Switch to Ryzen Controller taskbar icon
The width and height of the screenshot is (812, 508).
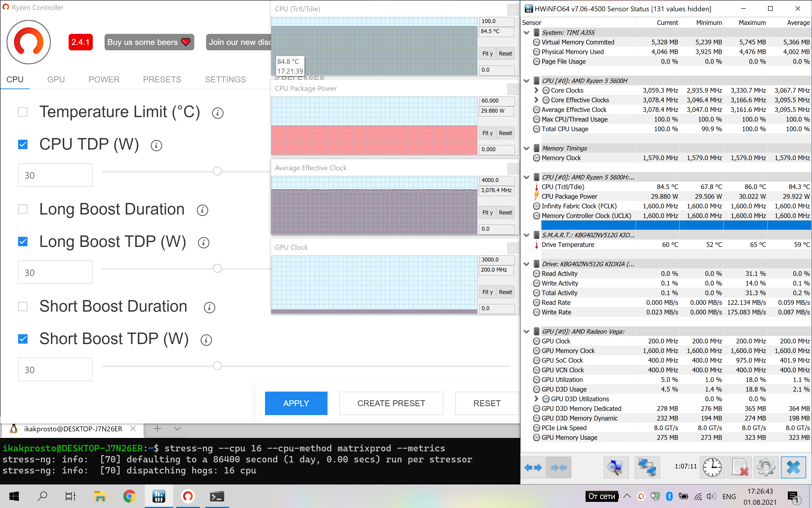pyautogui.click(x=188, y=496)
